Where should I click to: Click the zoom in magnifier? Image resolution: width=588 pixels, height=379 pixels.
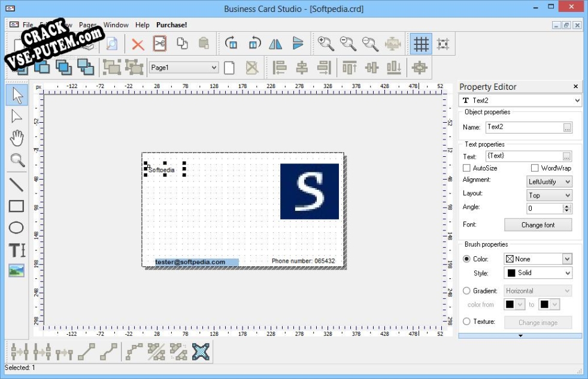pyautogui.click(x=326, y=44)
